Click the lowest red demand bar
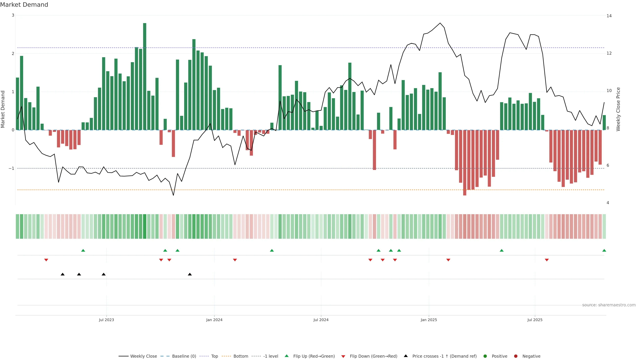 pyautogui.click(x=465, y=162)
